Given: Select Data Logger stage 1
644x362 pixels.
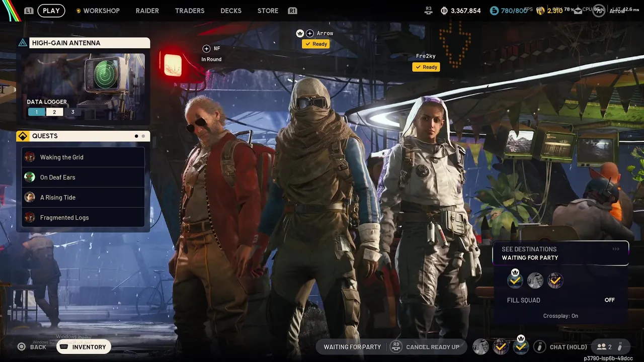Looking at the screenshot, I should click(x=36, y=112).
